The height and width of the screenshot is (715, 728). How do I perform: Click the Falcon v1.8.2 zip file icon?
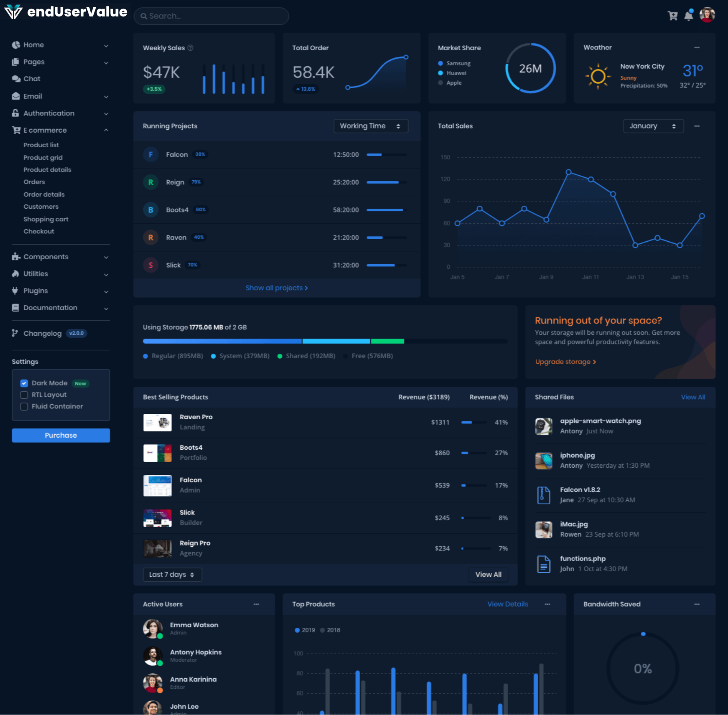[543, 495]
